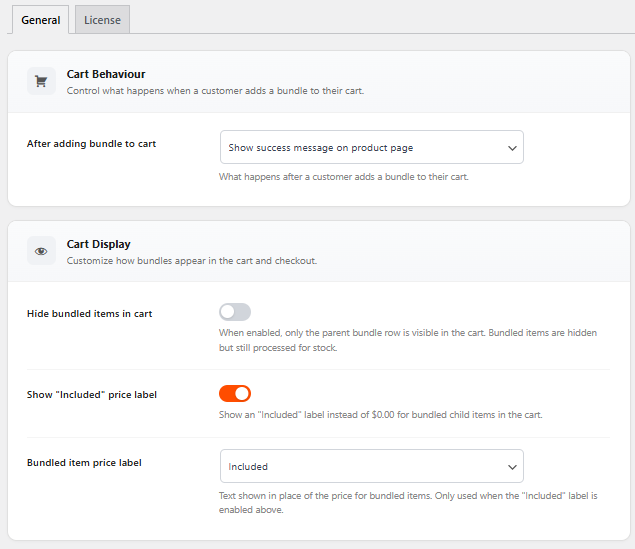The width and height of the screenshot is (635, 549).
Task: Switch to the General tab
Action: (40, 20)
